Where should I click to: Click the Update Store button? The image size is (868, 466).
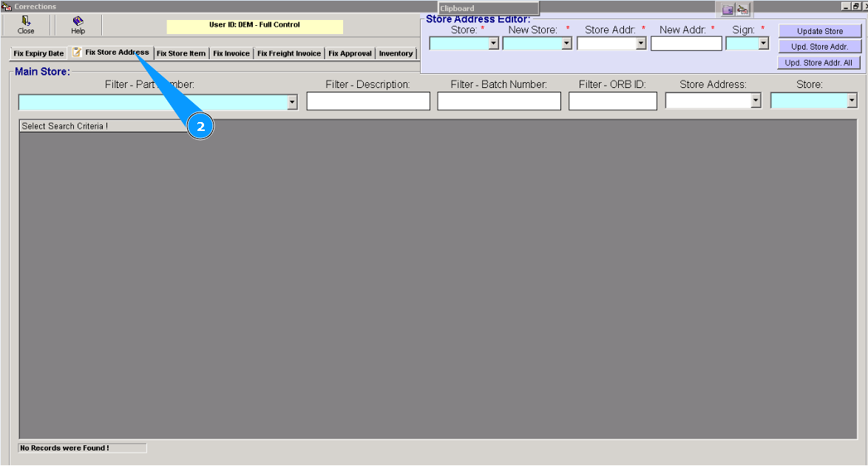(x=820, y=31)
